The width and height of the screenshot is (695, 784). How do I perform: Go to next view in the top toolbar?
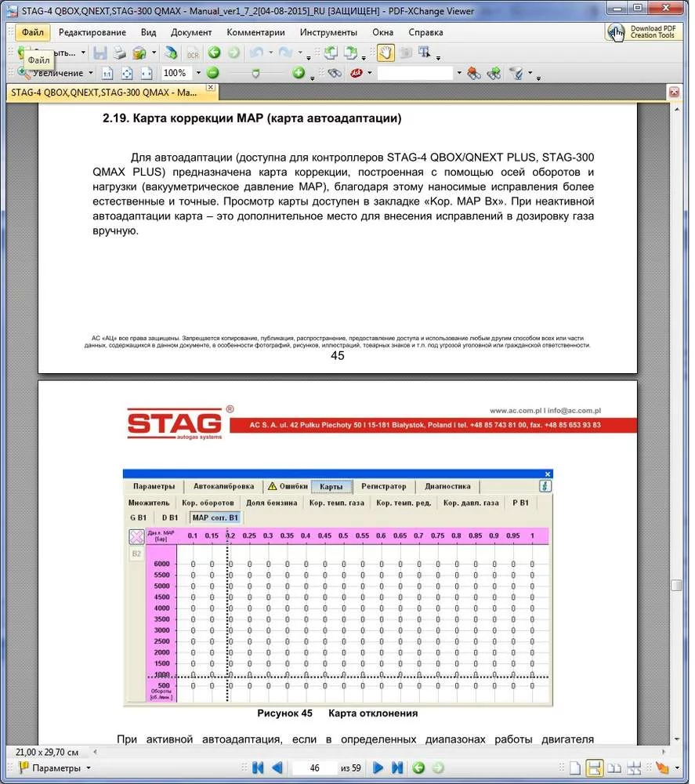tap(233, 53)
